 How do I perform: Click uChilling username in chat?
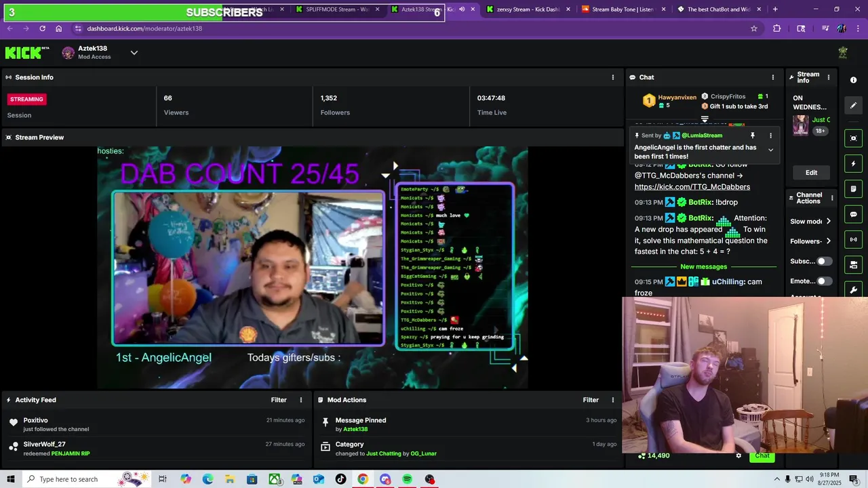pyautogui.click(x=728, y=282)
